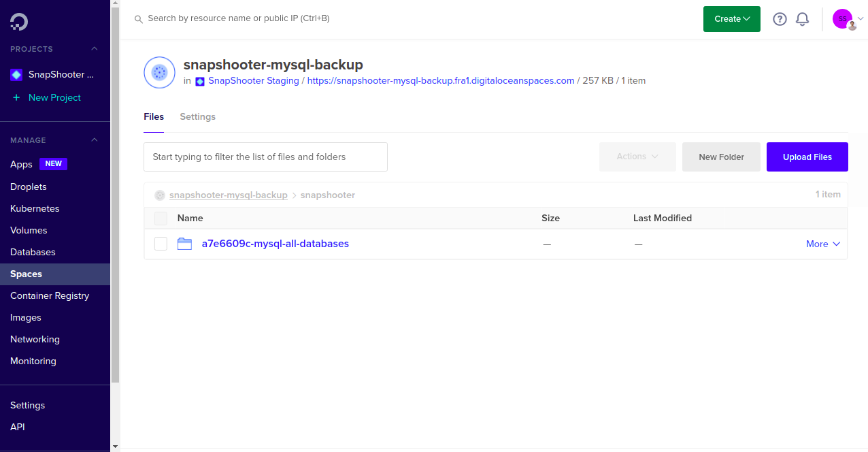Collapse the Projects section chevron

(95, 48)
